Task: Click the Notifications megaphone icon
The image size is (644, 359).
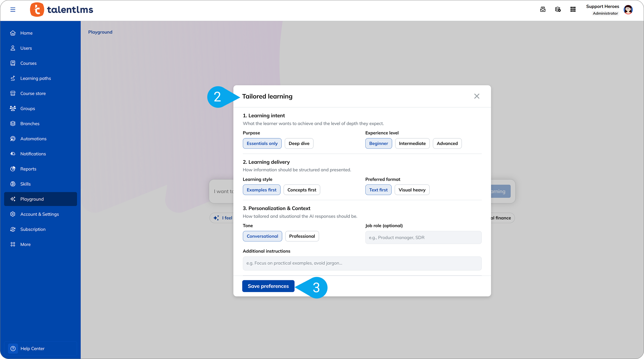Action: pyautogui.click(x=13, y=154)
